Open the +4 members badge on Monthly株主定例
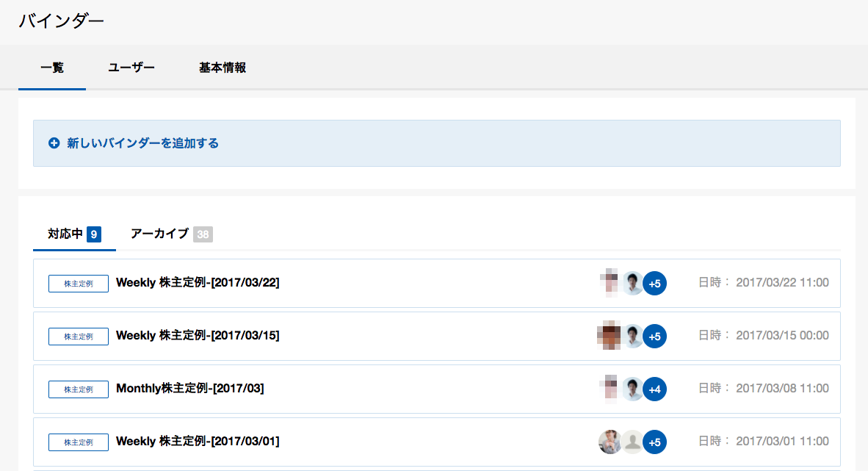The height and width of the screenshot is (471, 868). pyautogui.click(x=654, y=389)
